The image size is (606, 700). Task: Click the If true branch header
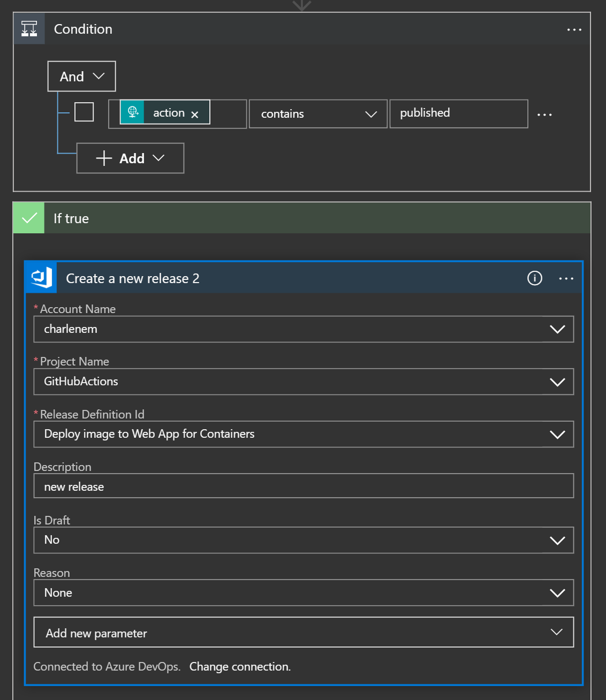click(302, 218)
